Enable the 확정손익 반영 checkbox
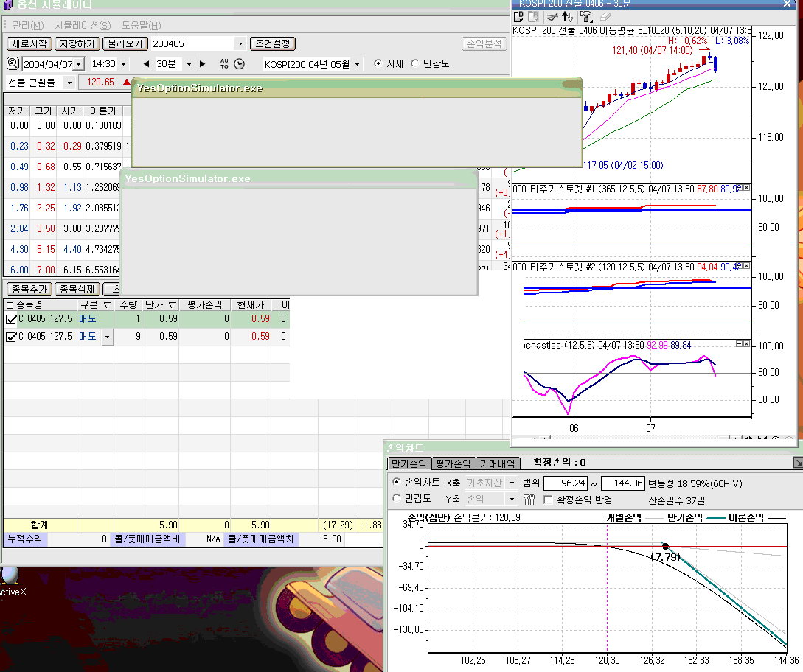Screen dimensions: 803x672 [548, 500]
